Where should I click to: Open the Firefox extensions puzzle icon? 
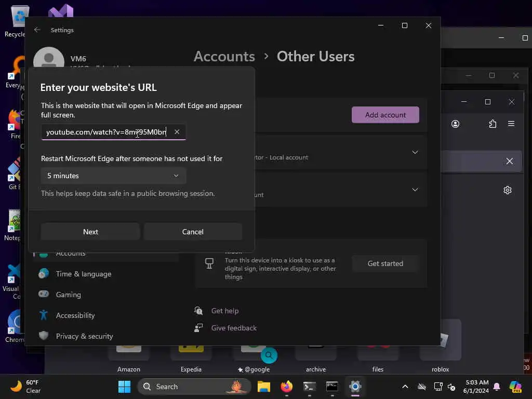pyautogui.click(x=493, y=124)
